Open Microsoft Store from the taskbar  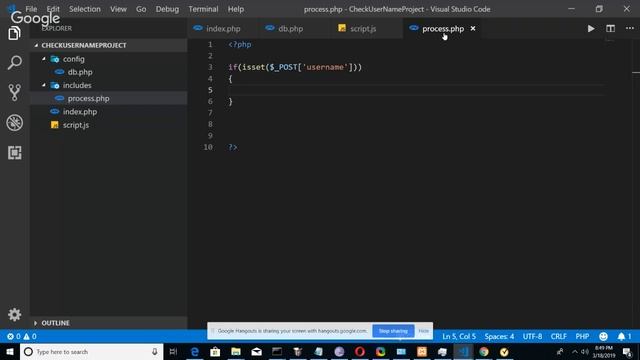tap(215, 351)
